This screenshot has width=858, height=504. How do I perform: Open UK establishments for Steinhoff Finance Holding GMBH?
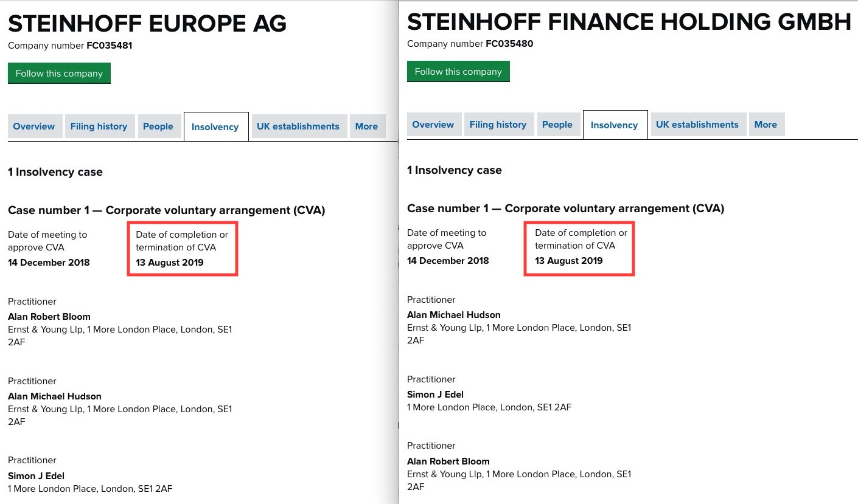pos(698,124)
